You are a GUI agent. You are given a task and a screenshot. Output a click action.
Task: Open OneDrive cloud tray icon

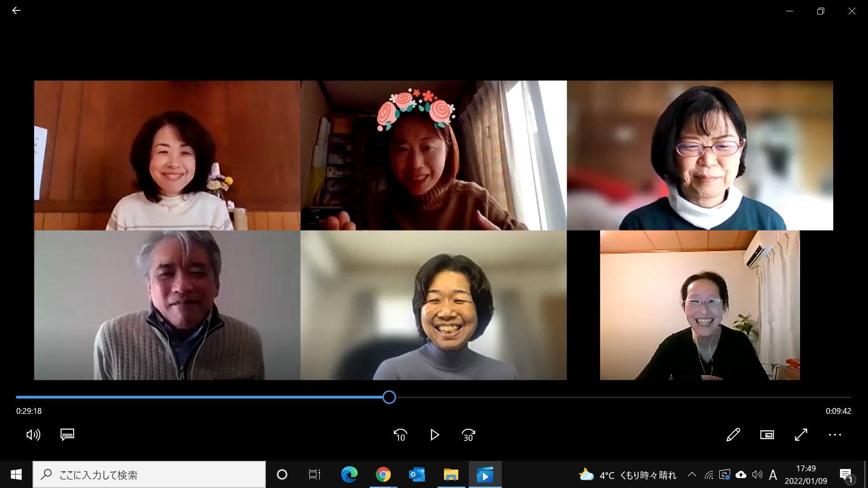point(741,474)
